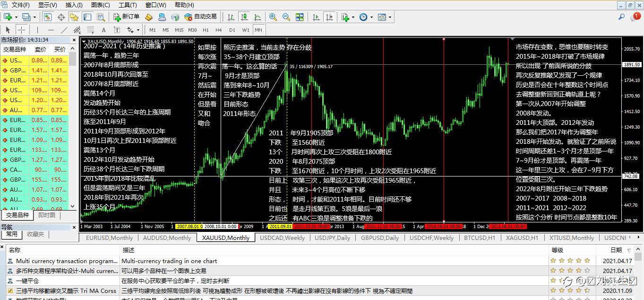
Task: Switch timeframe to M15
Action: point(179,29)
